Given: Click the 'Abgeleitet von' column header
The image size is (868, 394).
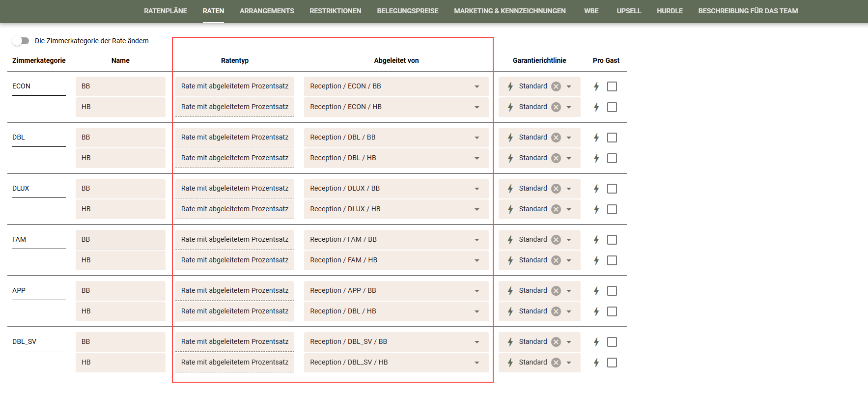Looking at the screenshot, I should 396,60.
